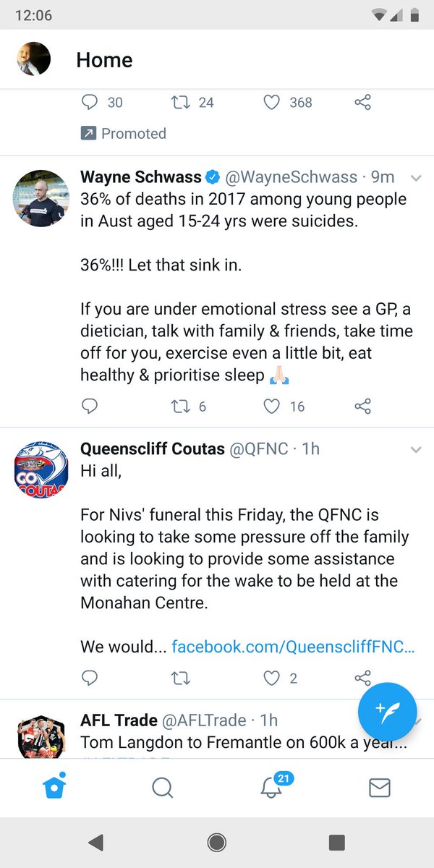Open Notifications tab with 21 badge
Viewport: 434px width, 868px height.
point(273,786)
